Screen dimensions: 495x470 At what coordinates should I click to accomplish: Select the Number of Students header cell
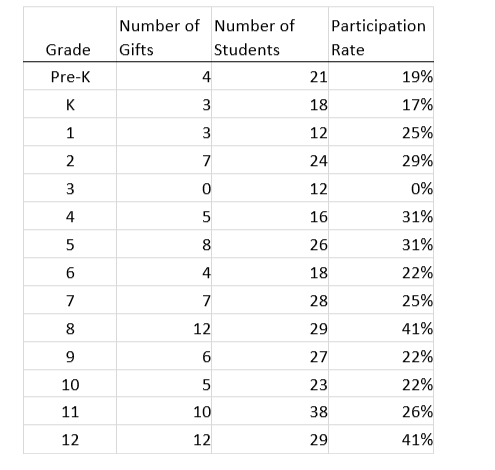[x=270, y=34]
